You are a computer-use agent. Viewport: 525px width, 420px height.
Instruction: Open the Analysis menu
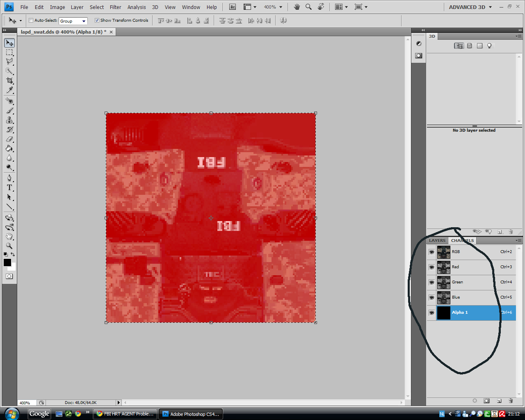tap(137, 7)
